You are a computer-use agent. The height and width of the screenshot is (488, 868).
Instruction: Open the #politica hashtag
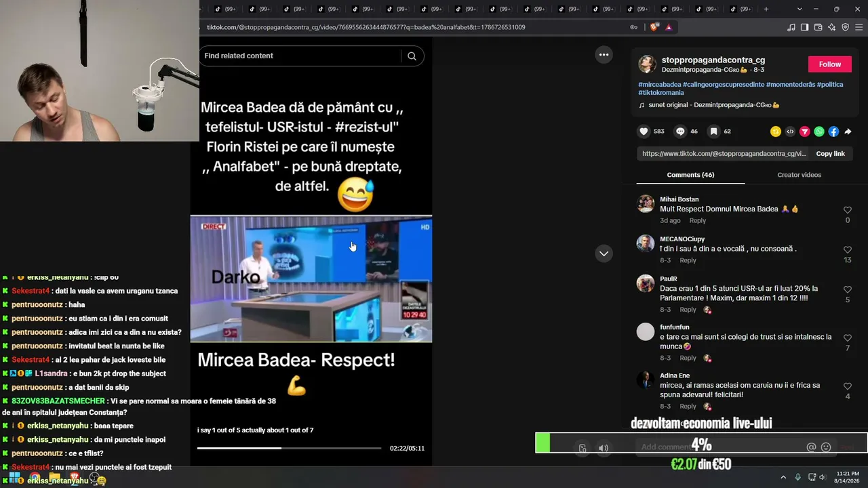pyautogui.click(x=830, y=85)
